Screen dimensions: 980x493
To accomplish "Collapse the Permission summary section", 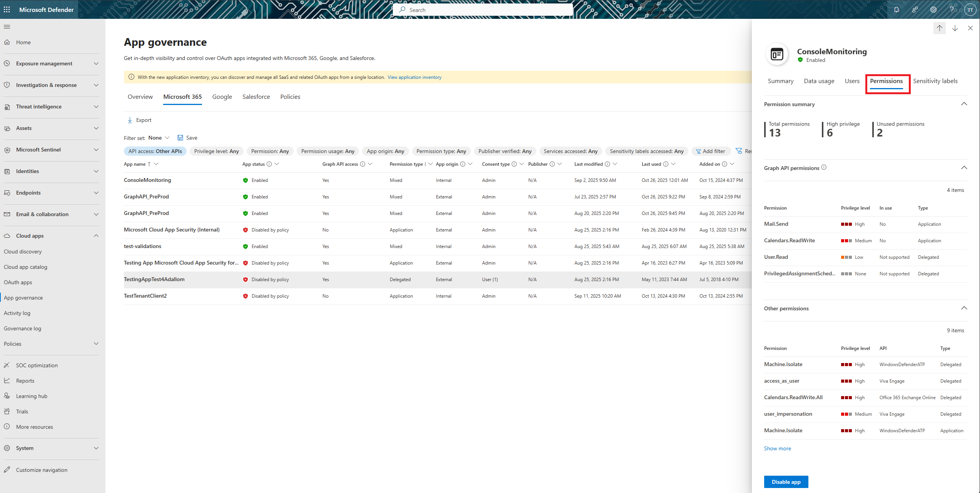I will pos(964,104).
